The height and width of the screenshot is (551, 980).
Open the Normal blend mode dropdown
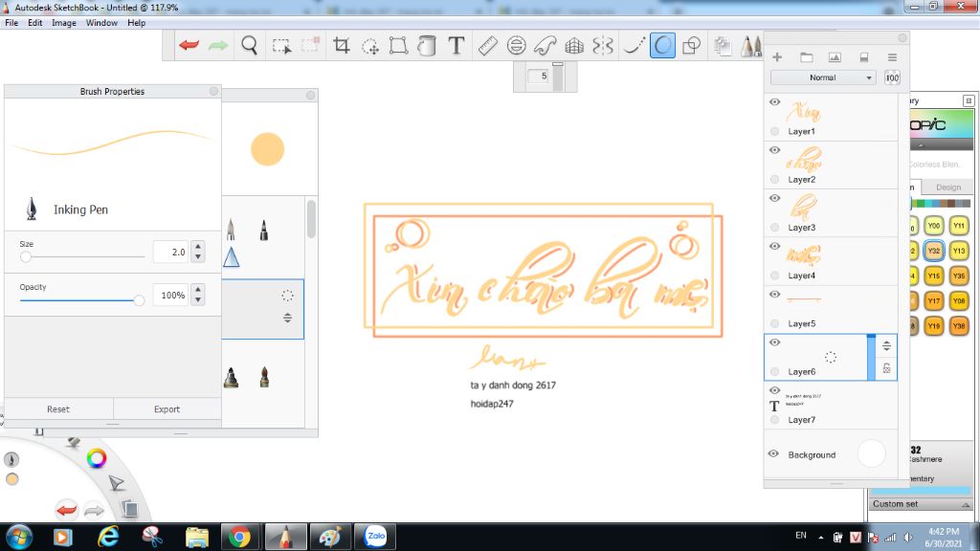(x=822, y=77)
